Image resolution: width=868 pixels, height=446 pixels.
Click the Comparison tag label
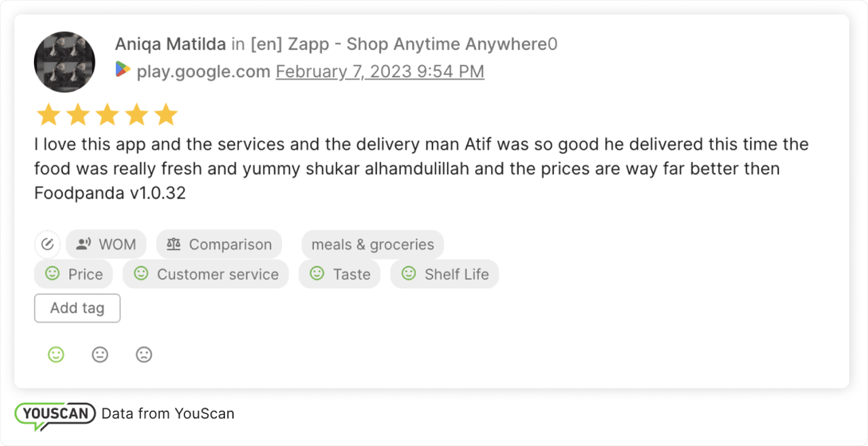(229, 244)
